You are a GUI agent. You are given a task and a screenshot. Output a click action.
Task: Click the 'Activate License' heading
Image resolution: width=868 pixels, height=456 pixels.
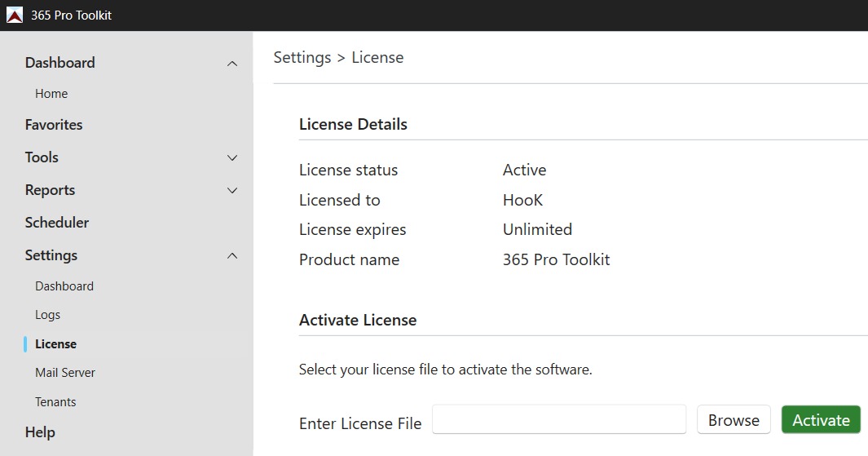(358, 320)
